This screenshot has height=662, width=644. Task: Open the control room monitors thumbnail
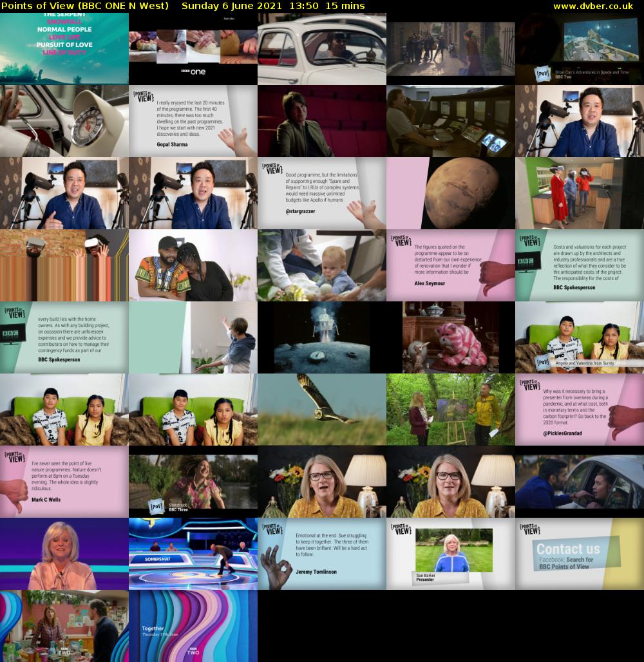451,121
